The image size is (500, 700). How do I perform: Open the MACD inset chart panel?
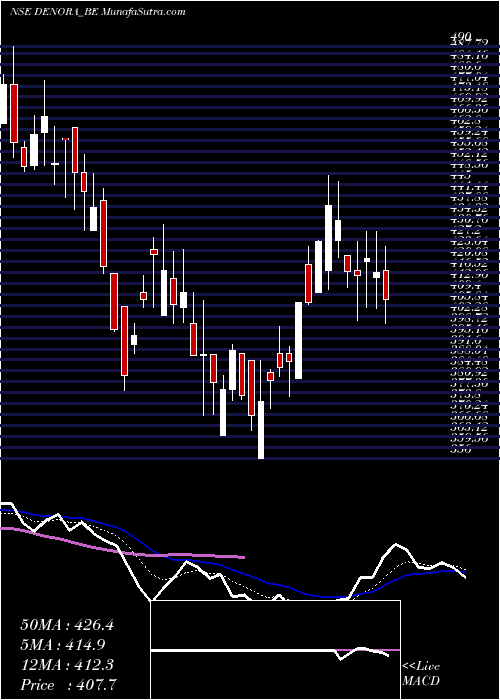[275, 650]
